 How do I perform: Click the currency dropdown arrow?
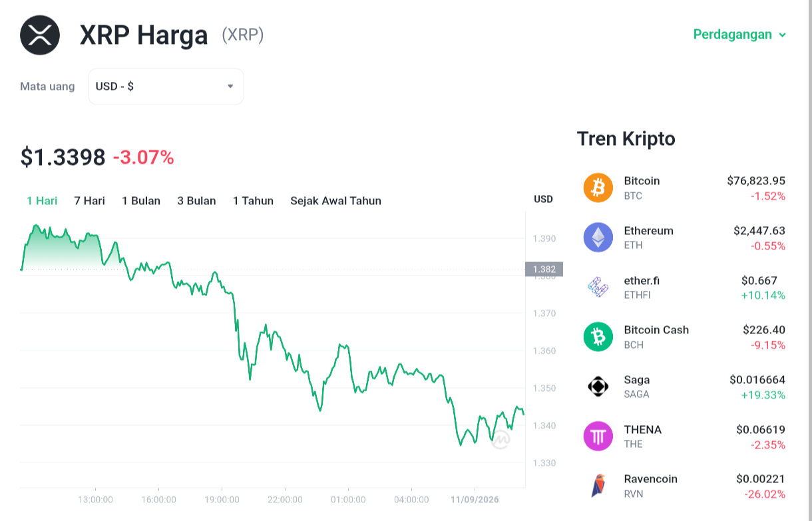(x=230, y=87)
